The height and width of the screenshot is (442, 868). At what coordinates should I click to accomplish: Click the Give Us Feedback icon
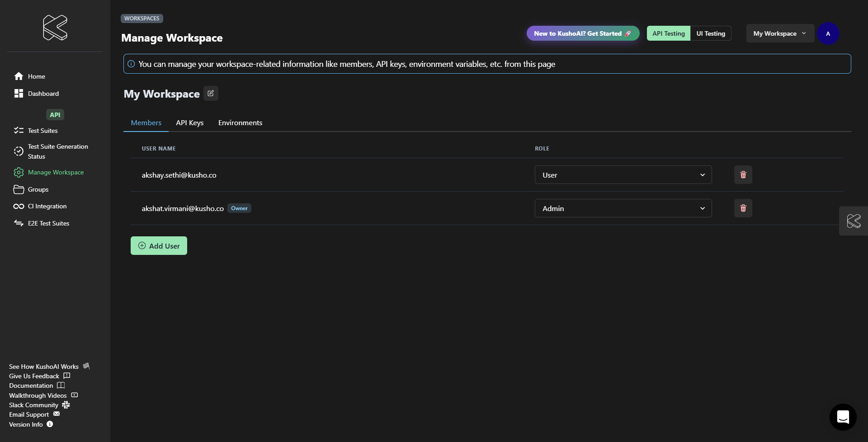pyautogui.click(x=67, y=376)
